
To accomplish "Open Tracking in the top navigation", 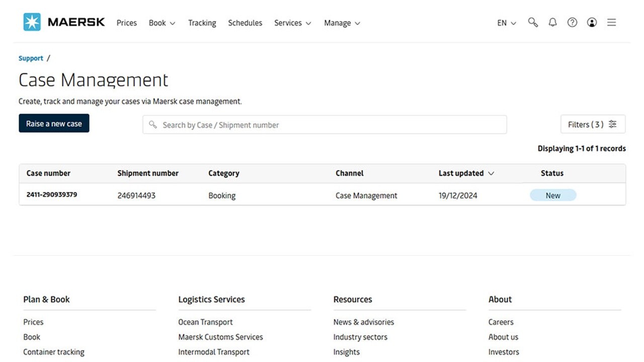I will pos(202,23).
